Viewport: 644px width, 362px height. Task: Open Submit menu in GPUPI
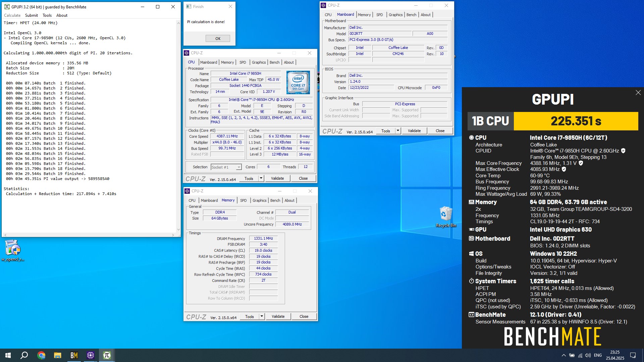pos(32,15)
